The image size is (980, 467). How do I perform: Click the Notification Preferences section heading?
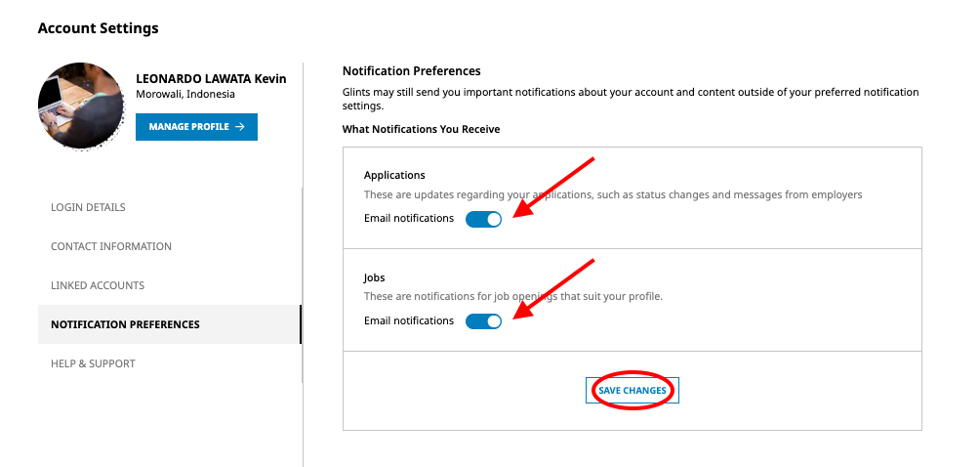click(x=411, y=70)
